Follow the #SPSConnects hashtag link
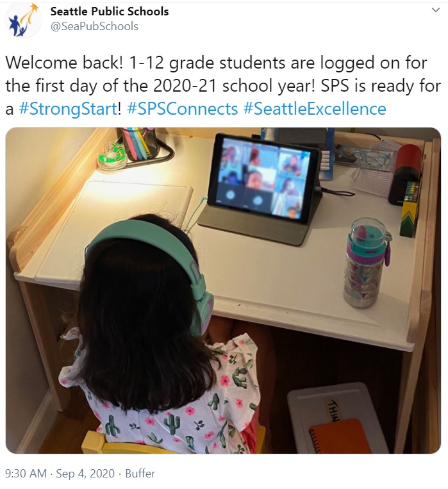This screenshot has height=489, width=448. 183,109
